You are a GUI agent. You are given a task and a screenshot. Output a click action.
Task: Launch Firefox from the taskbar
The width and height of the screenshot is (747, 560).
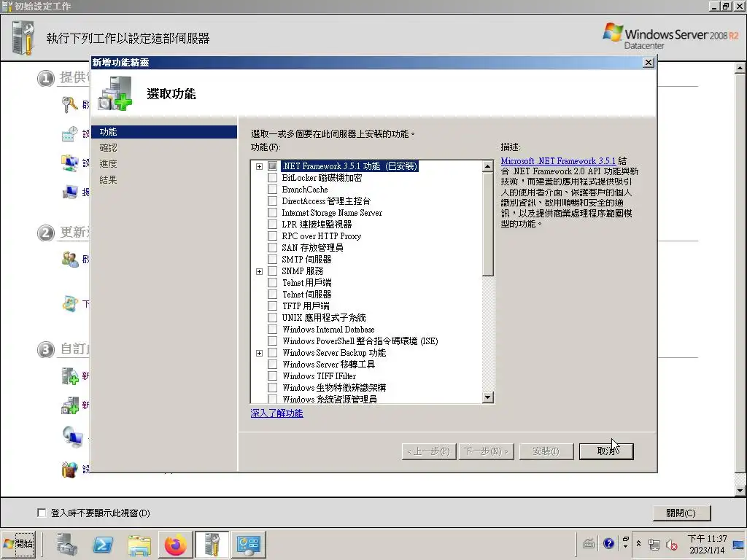175,545
